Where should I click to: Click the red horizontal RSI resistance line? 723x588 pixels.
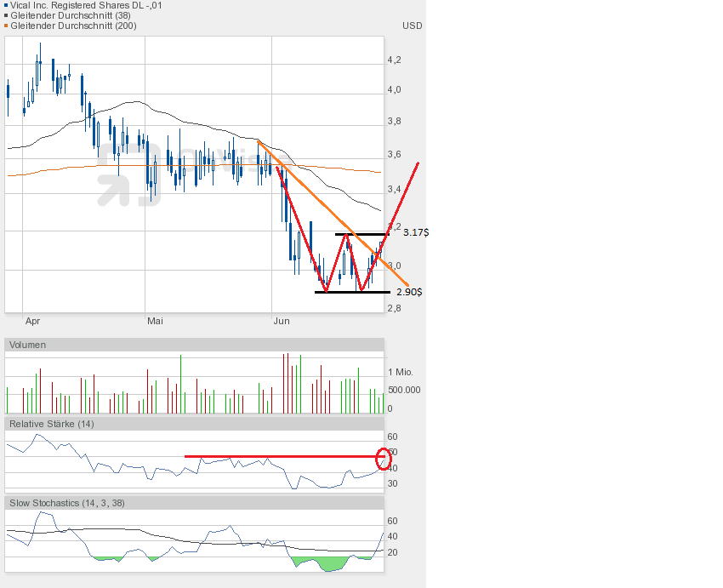[x=281, y=457]
